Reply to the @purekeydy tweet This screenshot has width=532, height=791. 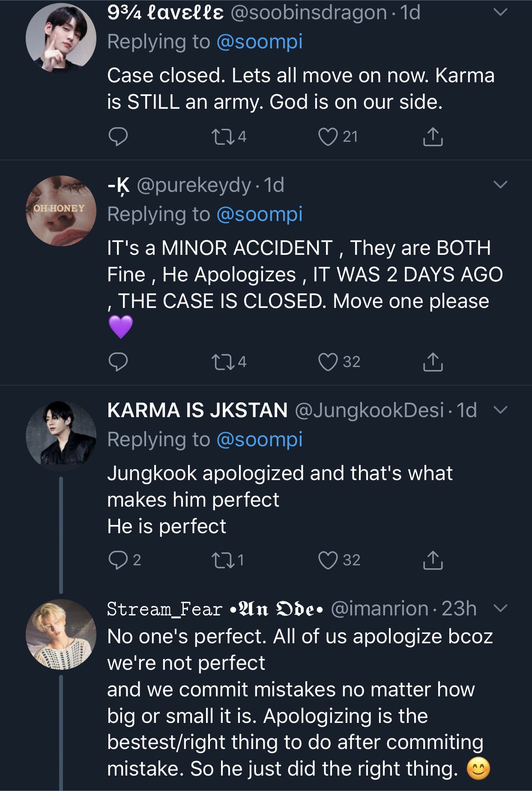point(118,362)
